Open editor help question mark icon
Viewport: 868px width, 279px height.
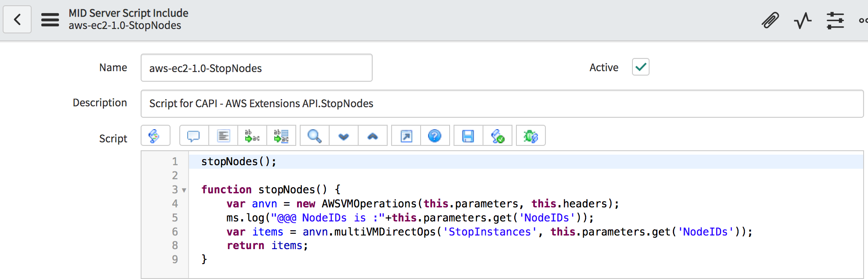point(435,136)
